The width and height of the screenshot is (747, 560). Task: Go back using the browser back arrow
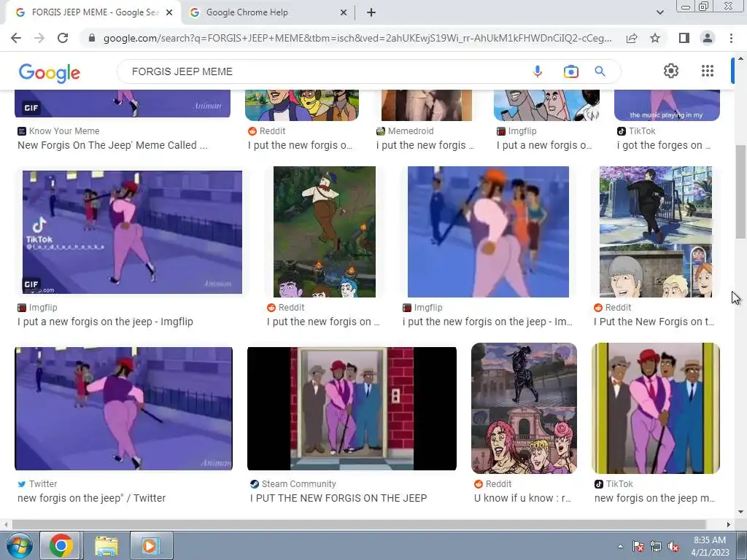(x=16, y=38)
